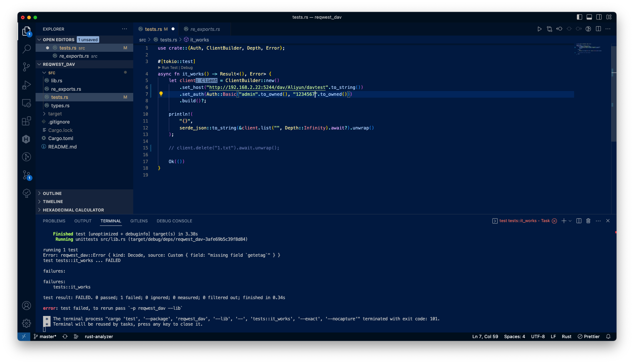Open the re_exports.rs editor tab

(205, 29)
